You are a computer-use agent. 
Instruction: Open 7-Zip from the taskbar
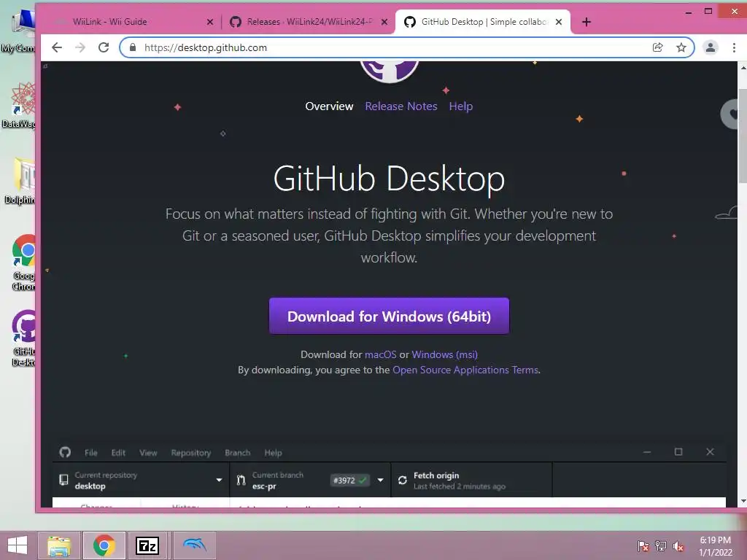pos(147,545)
